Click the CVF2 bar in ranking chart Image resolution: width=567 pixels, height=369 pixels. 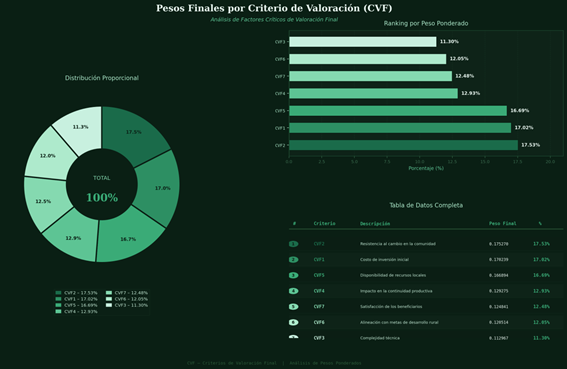point(404,145)
